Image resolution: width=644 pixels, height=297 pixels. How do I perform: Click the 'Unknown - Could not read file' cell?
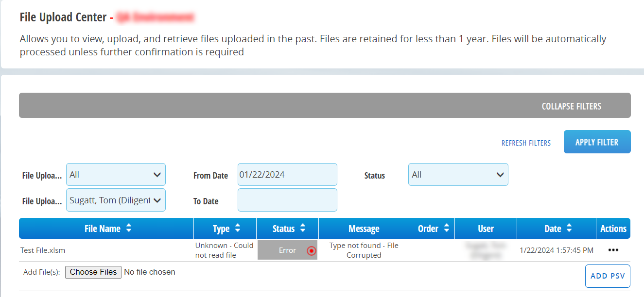(224, 250)
